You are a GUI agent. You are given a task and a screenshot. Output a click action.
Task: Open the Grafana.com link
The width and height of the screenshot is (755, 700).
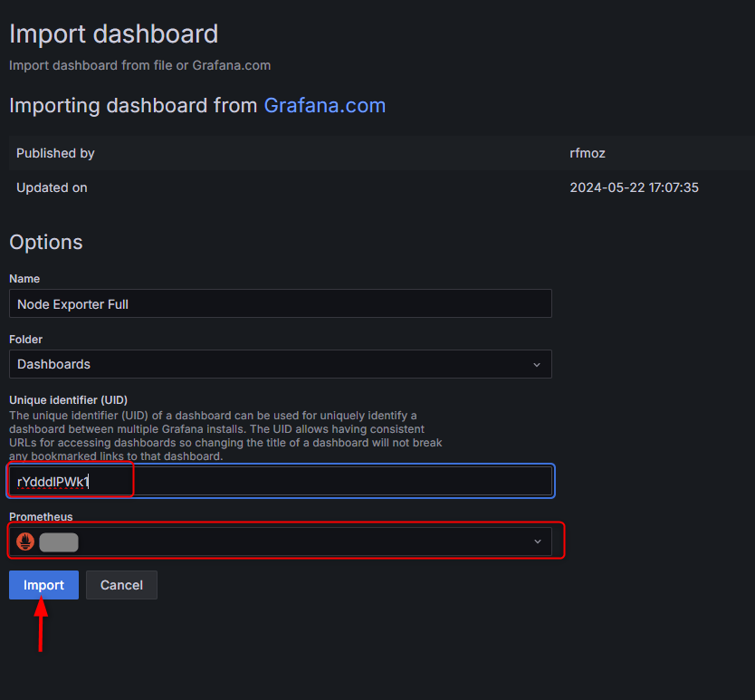pyautogui.click(x=324, y=106)
